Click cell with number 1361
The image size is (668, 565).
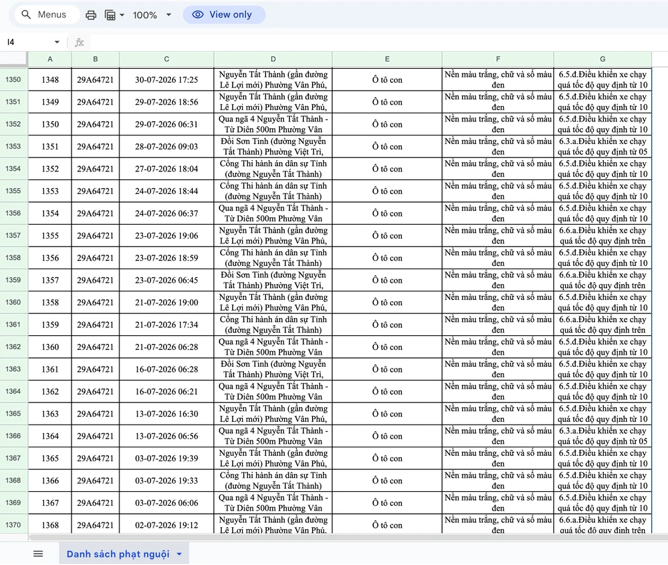click(x=50, y=369)
